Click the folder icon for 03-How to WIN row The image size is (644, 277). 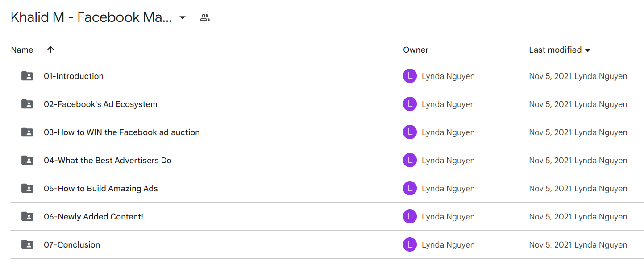click(x=27, y=132)
